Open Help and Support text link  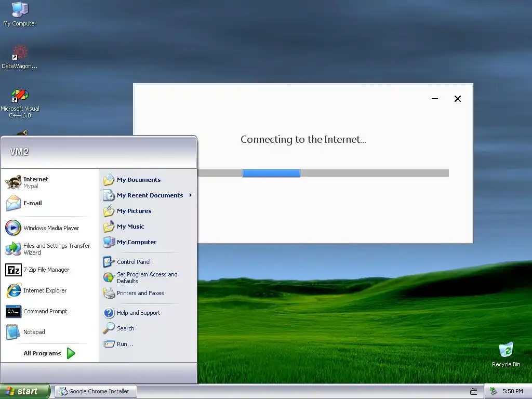(138, 313)
